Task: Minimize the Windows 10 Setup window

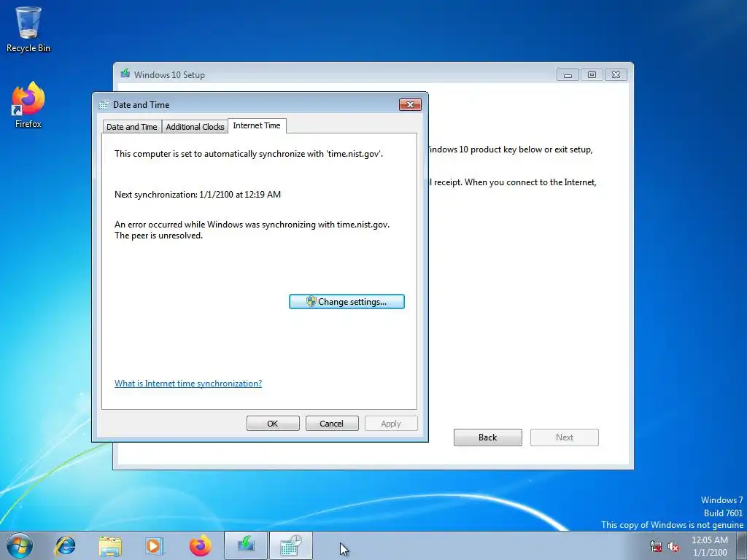Action: click(x=568, y=75)
